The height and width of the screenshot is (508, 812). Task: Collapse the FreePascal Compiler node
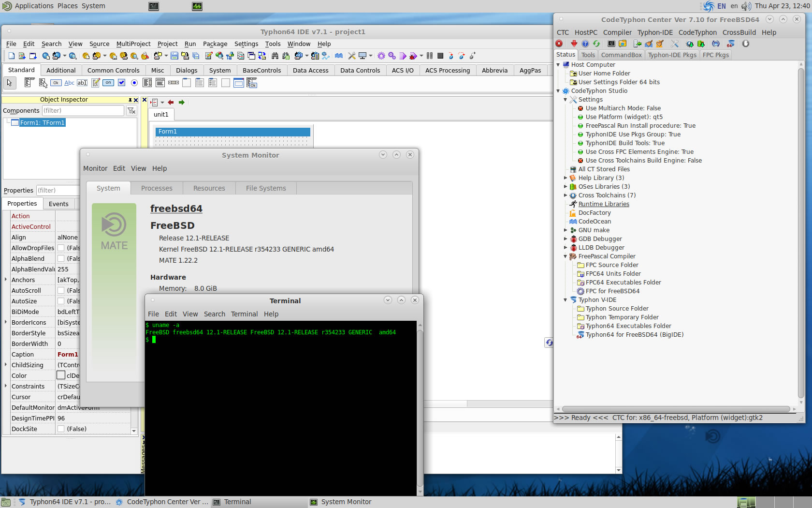click(x=565, y=256)
